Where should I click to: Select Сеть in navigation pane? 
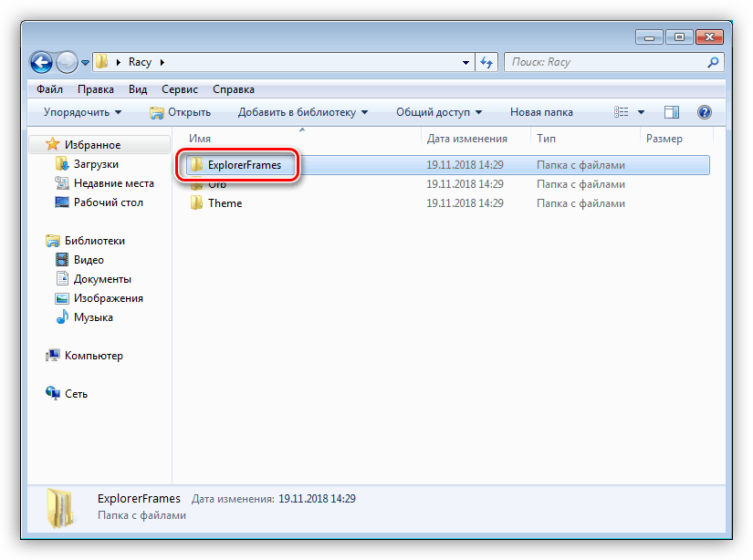76,394
